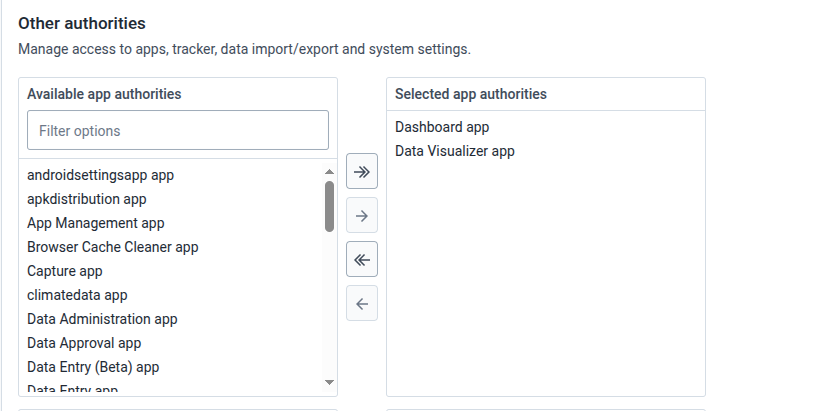The image size is (825, 411).
Task: Click scroll up arrow in available list
Action: click(x=329, y=172)
